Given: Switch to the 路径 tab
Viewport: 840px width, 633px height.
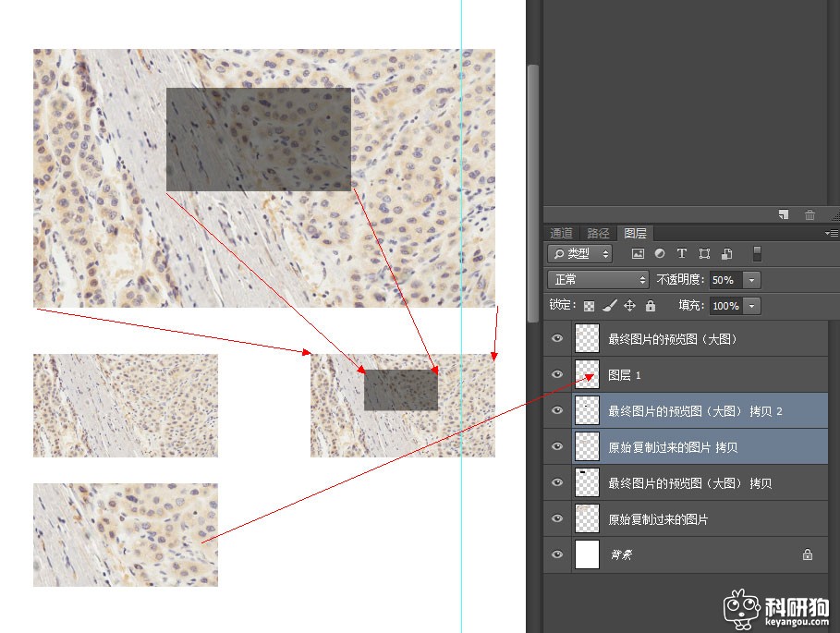Looking at the screenshot, I should (598, 233).
